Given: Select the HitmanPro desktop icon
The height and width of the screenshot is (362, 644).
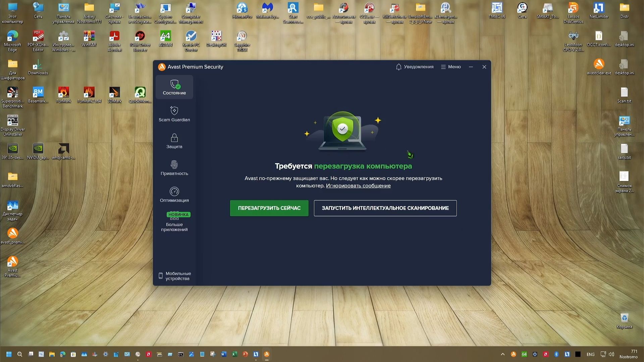Looking at the screenshot, I should tap(242, 10).
